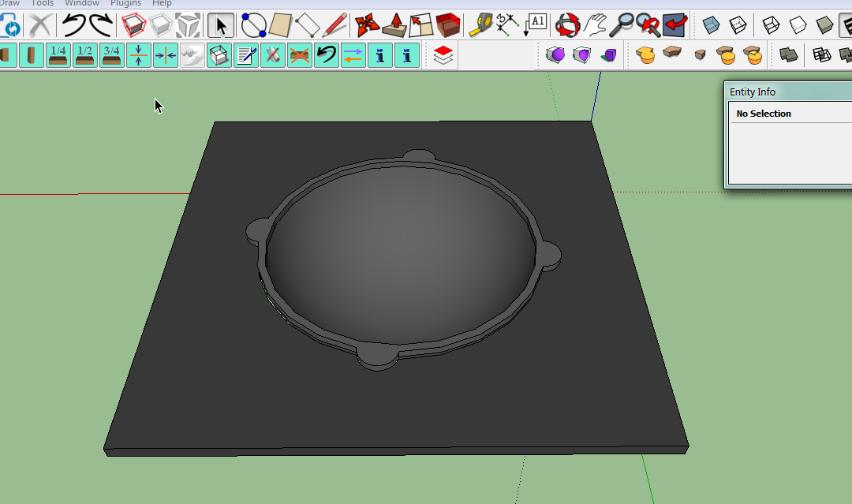Select the Select arrow tool
This screenshot has height=504, width=852.
tap(221, 26)
